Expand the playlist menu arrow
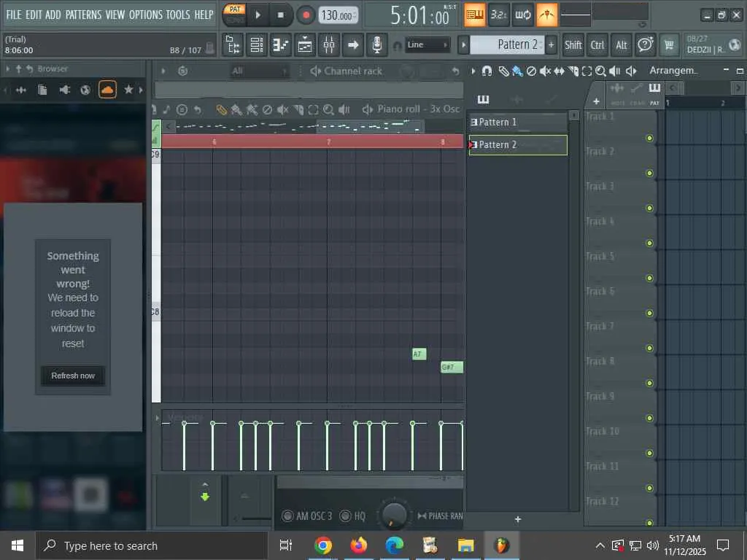Viewport: 747px width, 560px height. [x=473, y=71]
